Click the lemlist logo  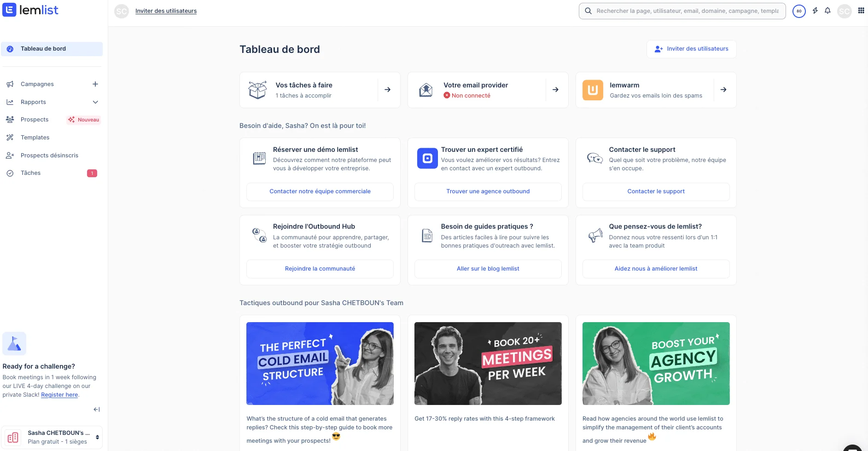(30, 10)
